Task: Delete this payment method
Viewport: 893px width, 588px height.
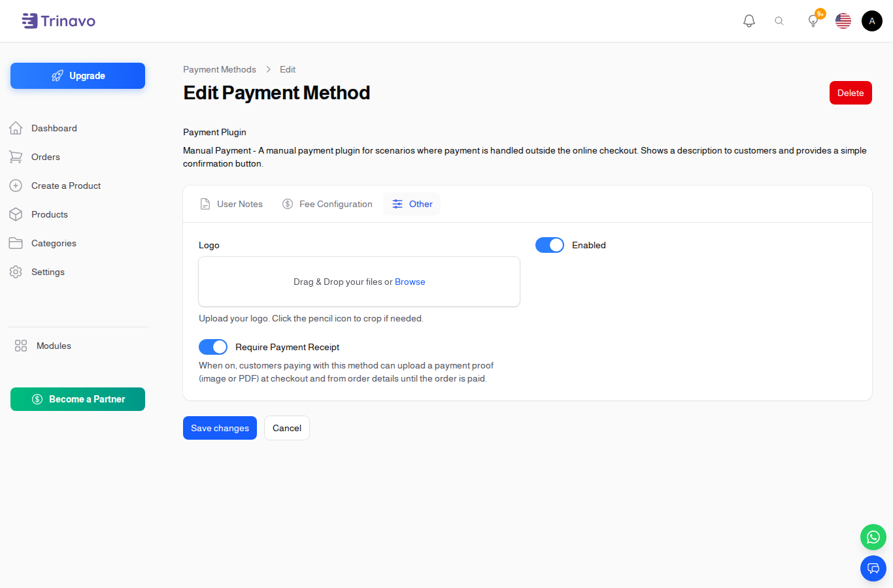Action: click(x=851, y=93)
